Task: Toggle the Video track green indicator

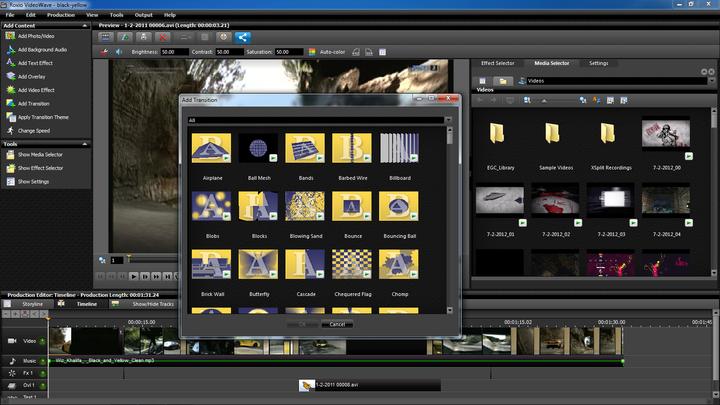Action: pyautogui.click(x=42, y=341)
